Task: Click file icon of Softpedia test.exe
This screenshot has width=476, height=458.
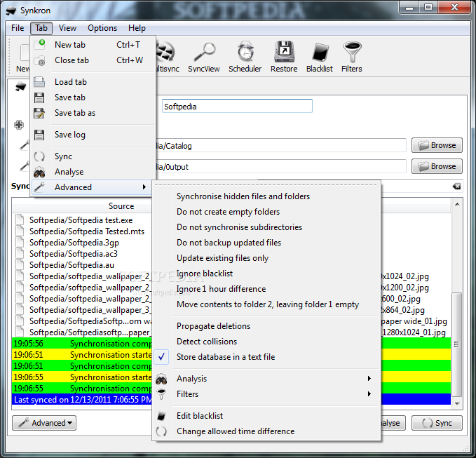Action: [20, 220]
